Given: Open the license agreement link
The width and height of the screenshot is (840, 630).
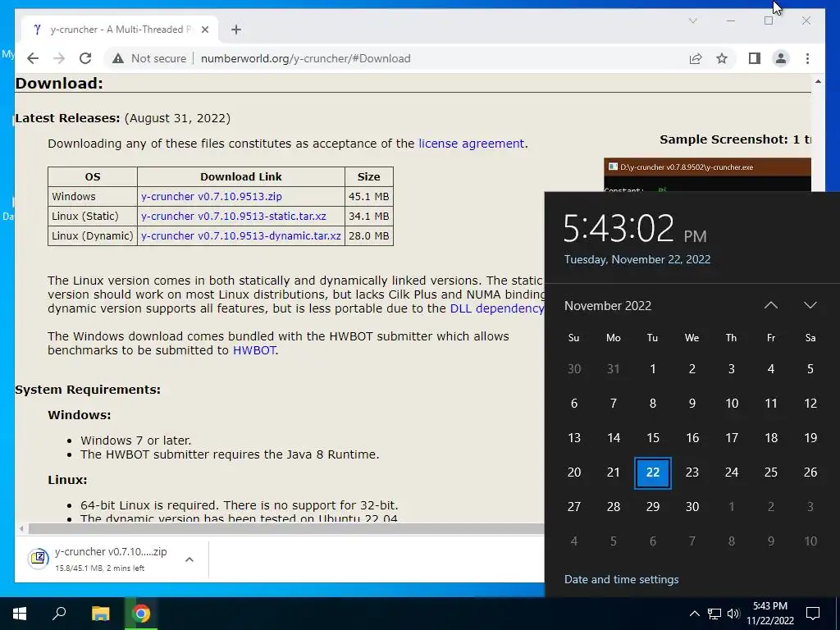Looking at the screenshot, I should click(471, 144).
